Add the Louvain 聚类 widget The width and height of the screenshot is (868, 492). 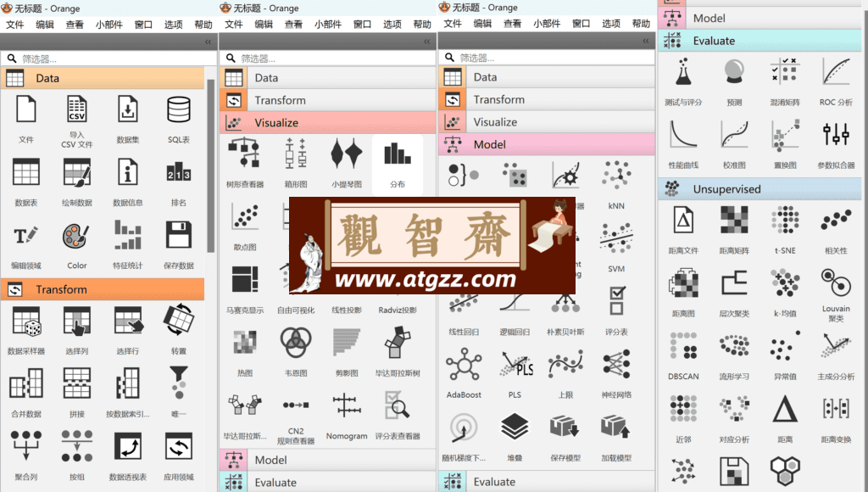[836, 282]
